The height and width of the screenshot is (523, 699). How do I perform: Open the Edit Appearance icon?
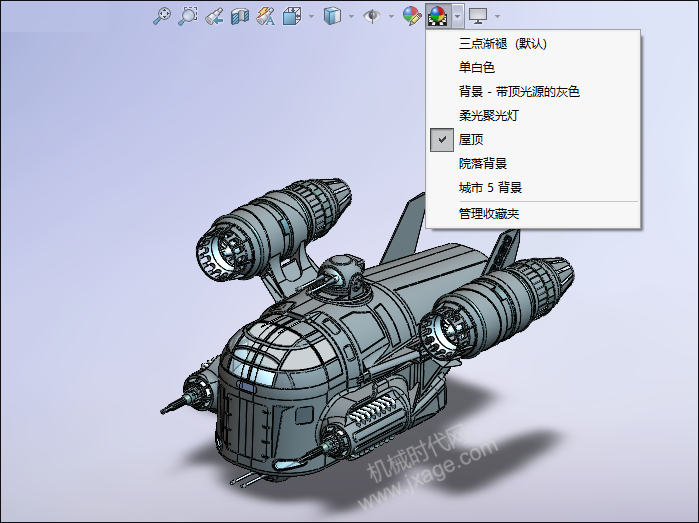(411, 16)
